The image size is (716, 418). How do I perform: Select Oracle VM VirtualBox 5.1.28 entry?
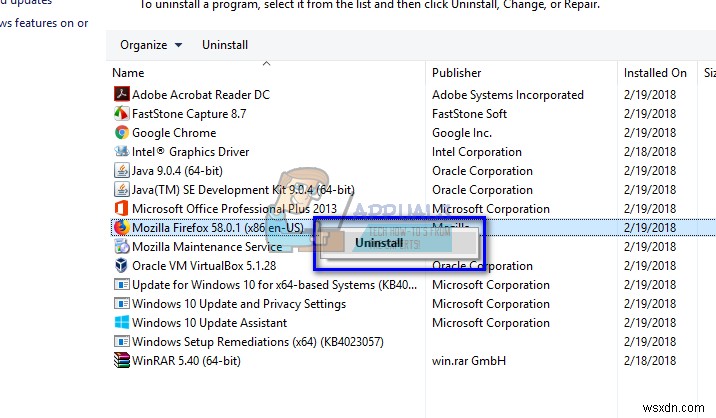[x=204, y=266]
